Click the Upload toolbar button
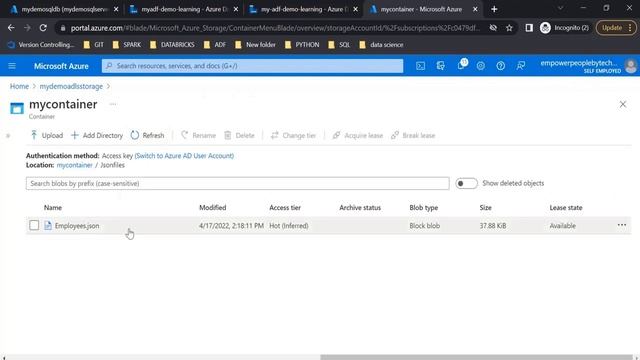The height and width of the screenshot is (360, 640). click(x=47, y=135)
